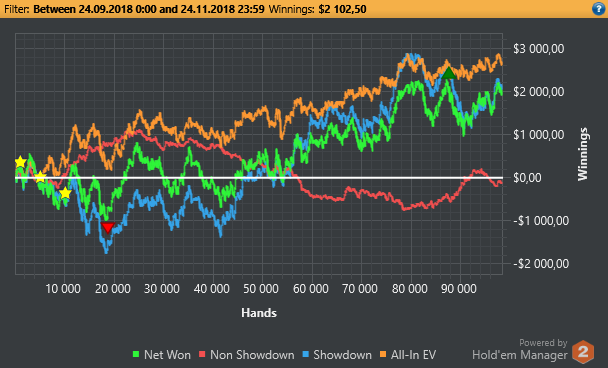Click the 20 000 hands axis label
The height and width of the screenshot is (368, 608).
tap(113, 289)
